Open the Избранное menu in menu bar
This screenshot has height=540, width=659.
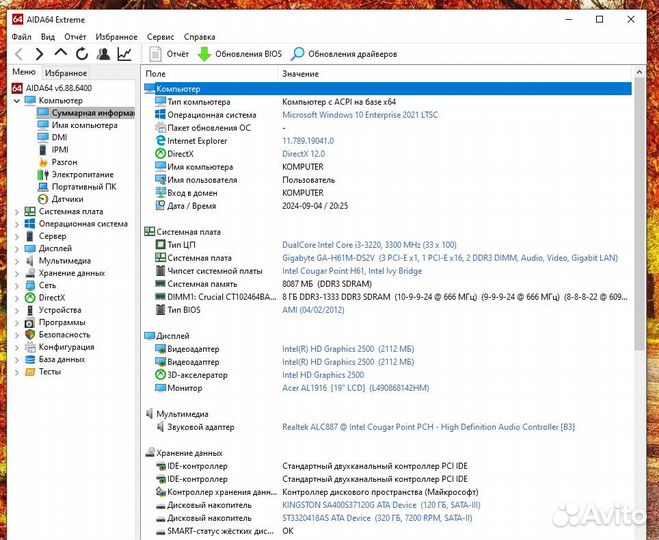click(x=116, y=37)
